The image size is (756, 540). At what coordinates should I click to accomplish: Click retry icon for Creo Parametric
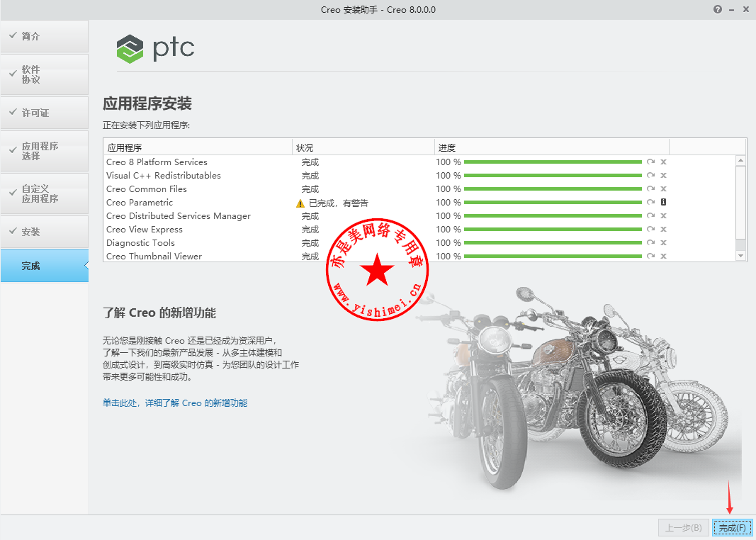click(x=651, y=203)
